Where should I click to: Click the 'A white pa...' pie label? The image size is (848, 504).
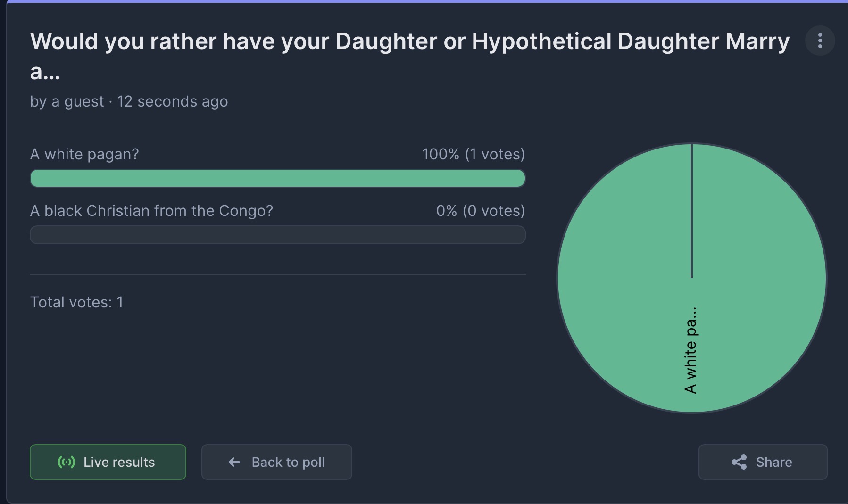click(x=690, y=350)
